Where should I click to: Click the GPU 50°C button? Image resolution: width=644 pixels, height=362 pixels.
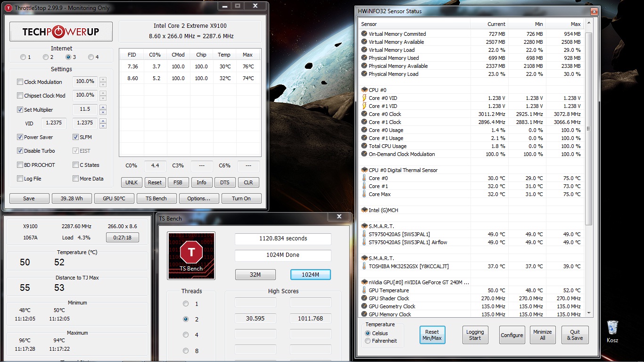(114, 198)
